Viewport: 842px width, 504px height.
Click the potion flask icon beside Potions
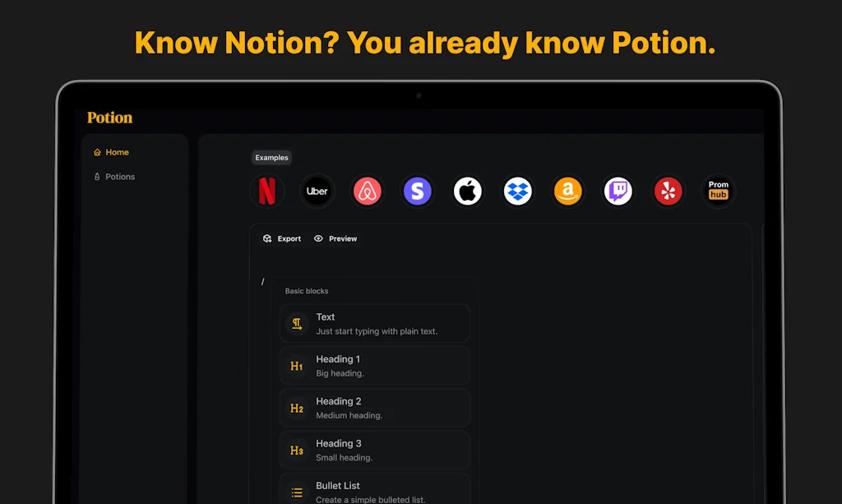[x=96, y=177]
